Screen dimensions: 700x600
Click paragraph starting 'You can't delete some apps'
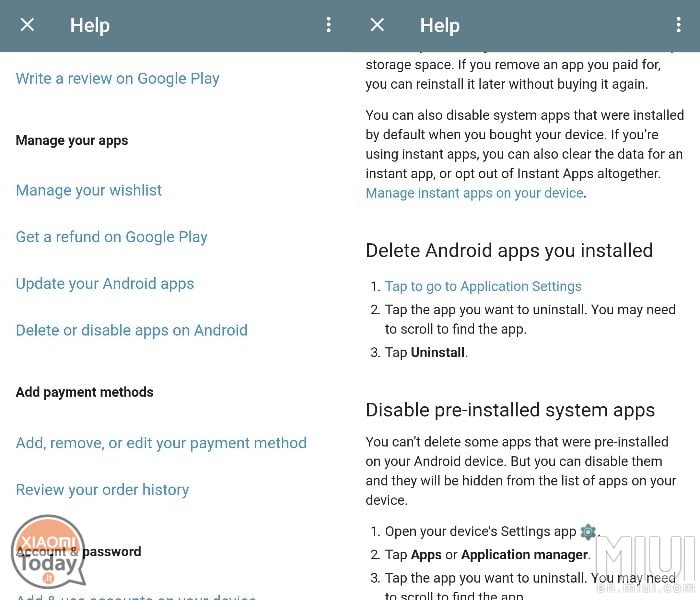coord(521,471)
